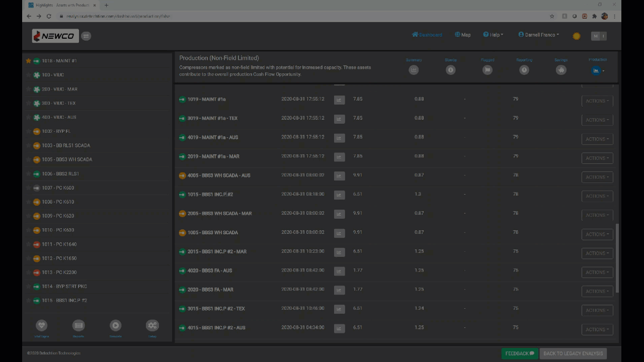Click the NEWCO logo
This screenshot has height=362, width=644.
(55, 36)
